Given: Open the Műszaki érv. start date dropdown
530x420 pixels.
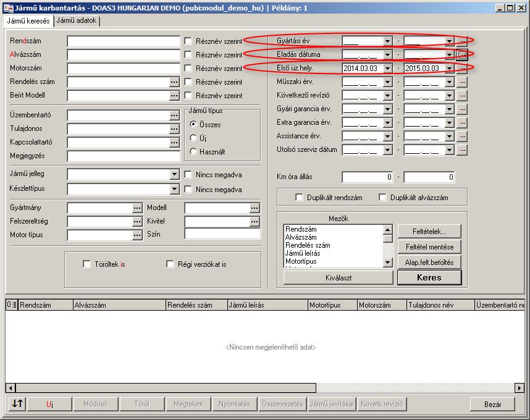Looking at the screenshot, I should (x=388, y=82).
